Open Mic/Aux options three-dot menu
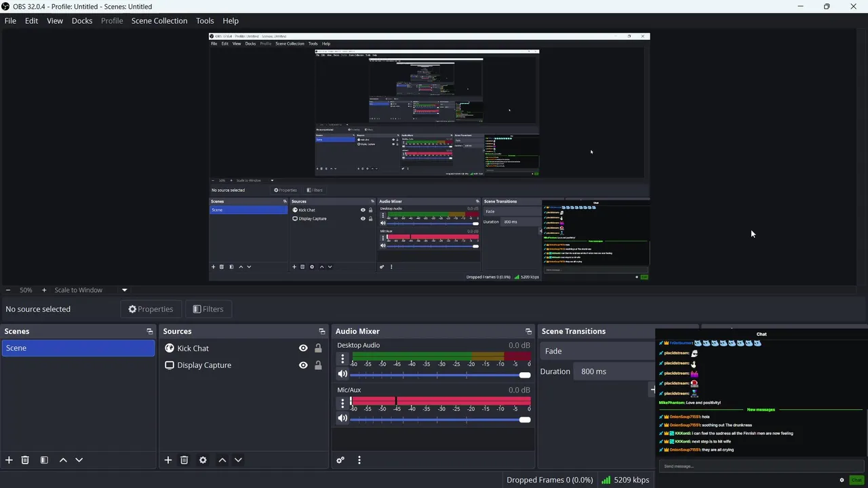 point(342,403)
